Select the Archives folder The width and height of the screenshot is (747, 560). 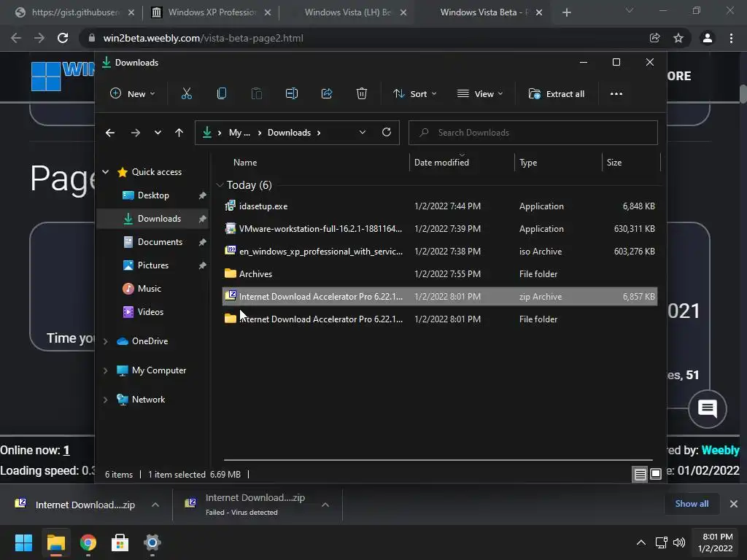440,274
